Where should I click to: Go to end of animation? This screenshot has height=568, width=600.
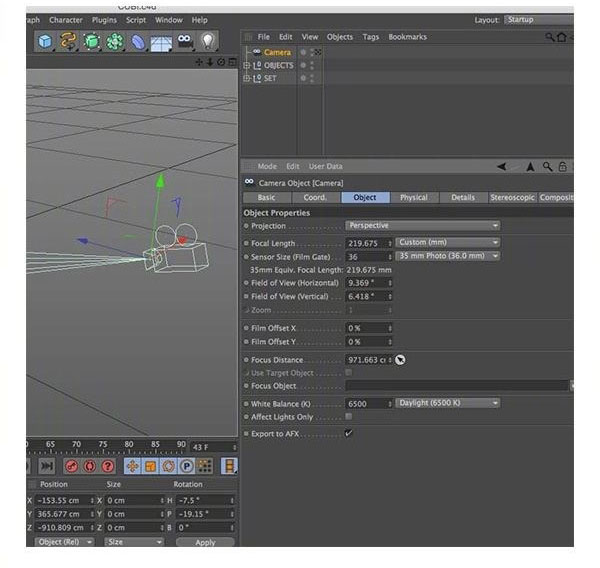(47, 466)
